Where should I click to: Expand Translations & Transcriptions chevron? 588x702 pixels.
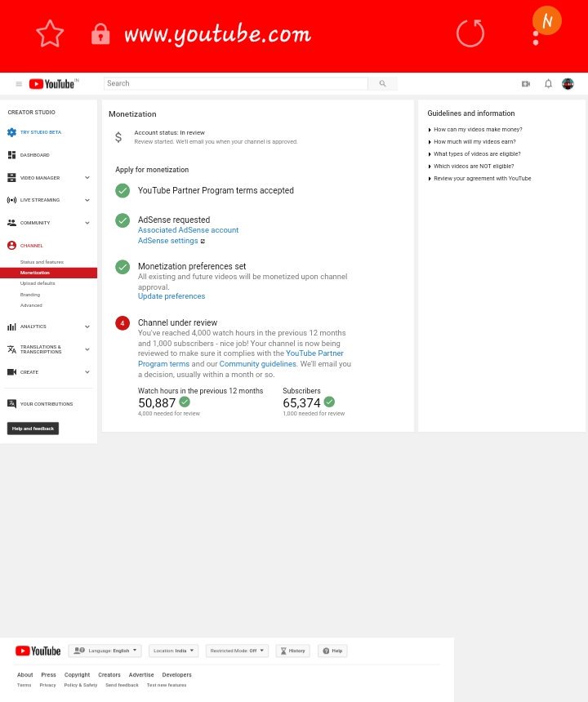pos(87,349)
